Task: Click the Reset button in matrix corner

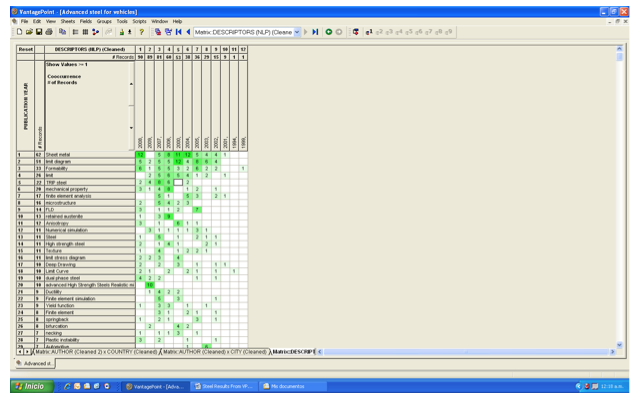Action: [25, 49]
